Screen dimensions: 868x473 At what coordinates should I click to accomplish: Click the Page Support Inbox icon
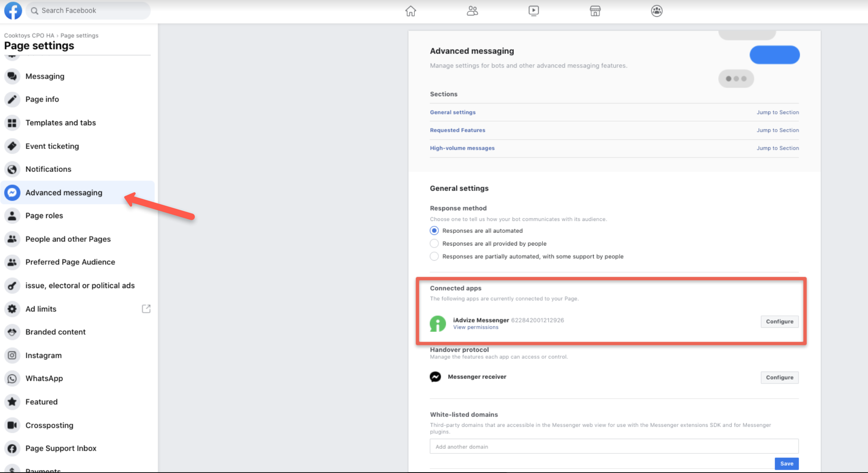12,448
